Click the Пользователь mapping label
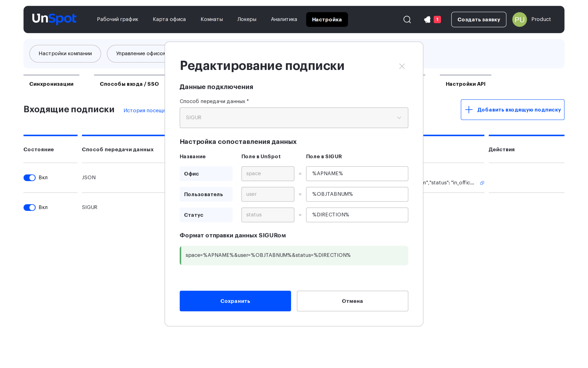588x368 pixels. 206,194
